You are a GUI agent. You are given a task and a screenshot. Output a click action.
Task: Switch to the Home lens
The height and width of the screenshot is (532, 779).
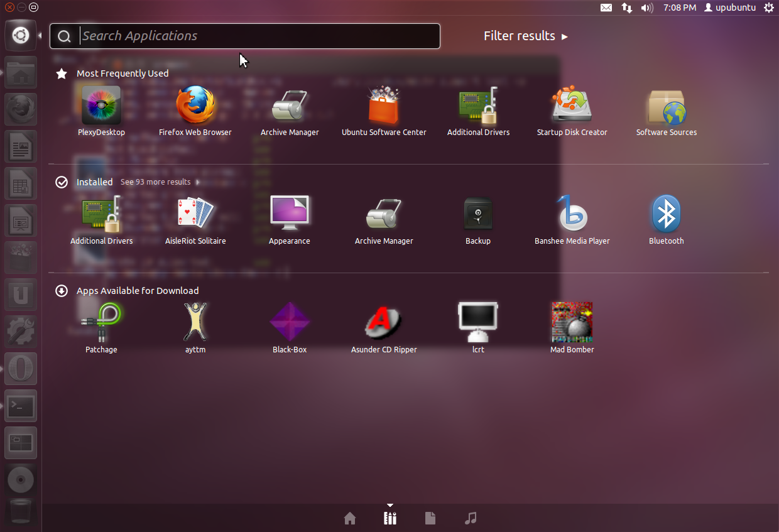pyautogui.click(x=350, y=518)
